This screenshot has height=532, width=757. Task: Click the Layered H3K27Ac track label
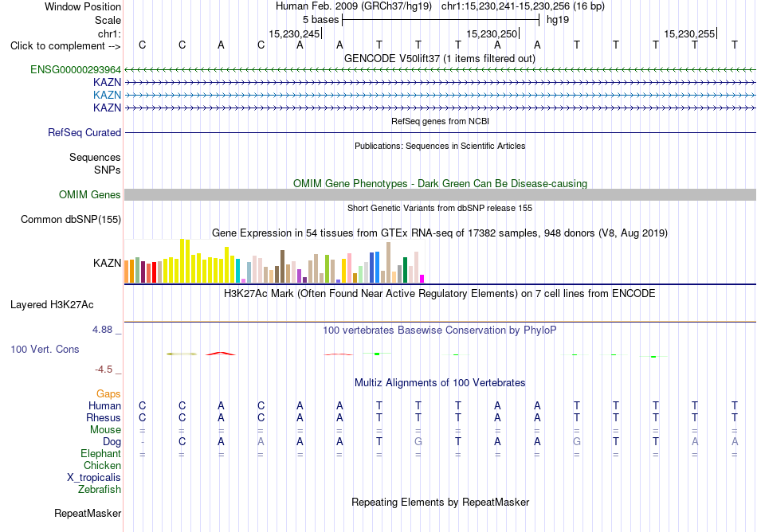[52, 305]
